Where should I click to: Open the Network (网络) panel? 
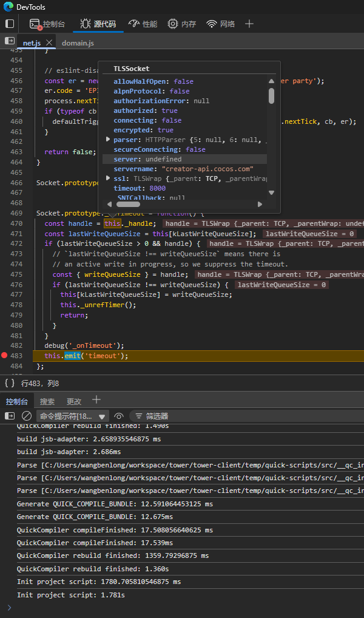coord(220,24)
